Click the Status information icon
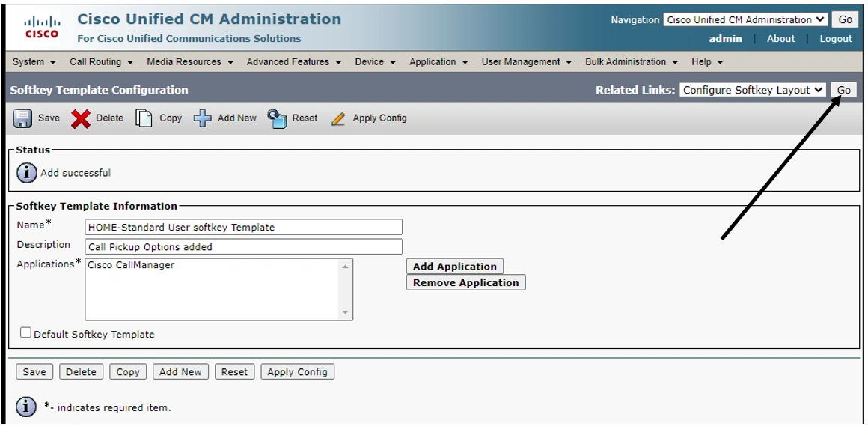 click(x=27, y=173)
